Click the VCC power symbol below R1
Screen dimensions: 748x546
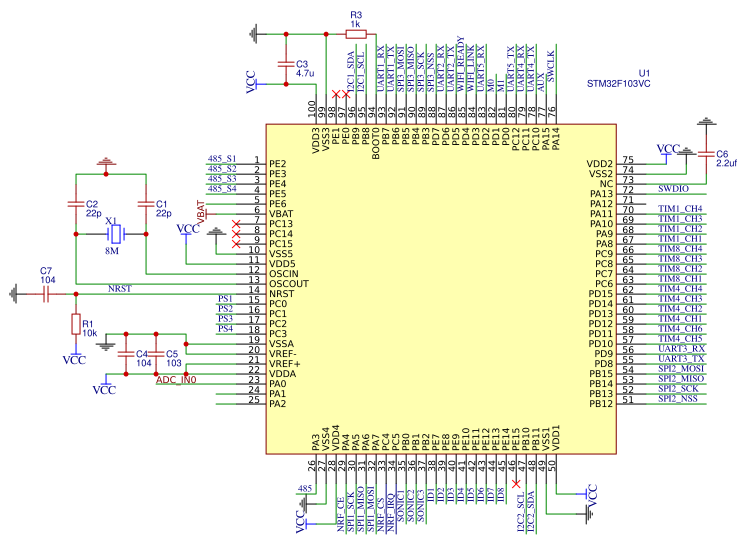[73, 358]
